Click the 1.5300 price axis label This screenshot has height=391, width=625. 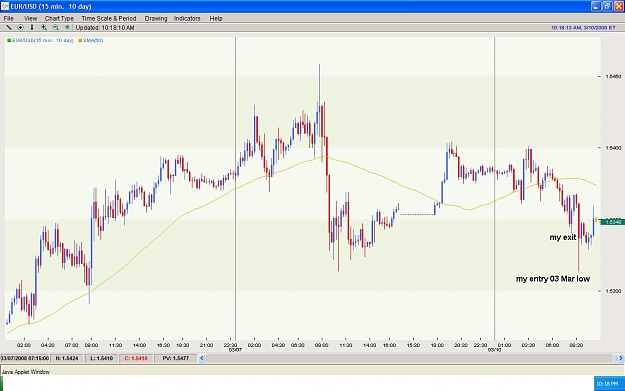(613, 291)
